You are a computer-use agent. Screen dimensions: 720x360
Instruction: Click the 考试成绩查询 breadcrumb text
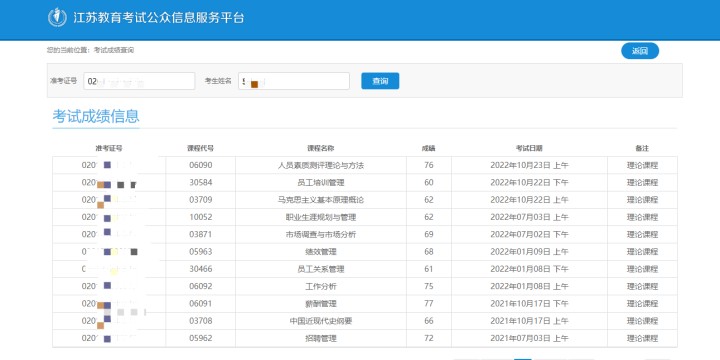pyautogui.click(x=114, y=50)
